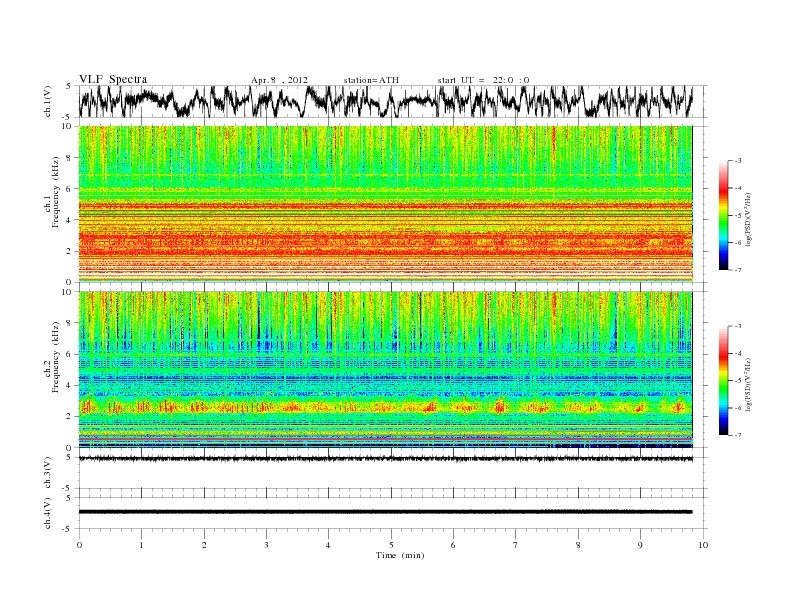
Task: Click the 'ch.3(V)' axis label
Action: click(x=47, y=473)
